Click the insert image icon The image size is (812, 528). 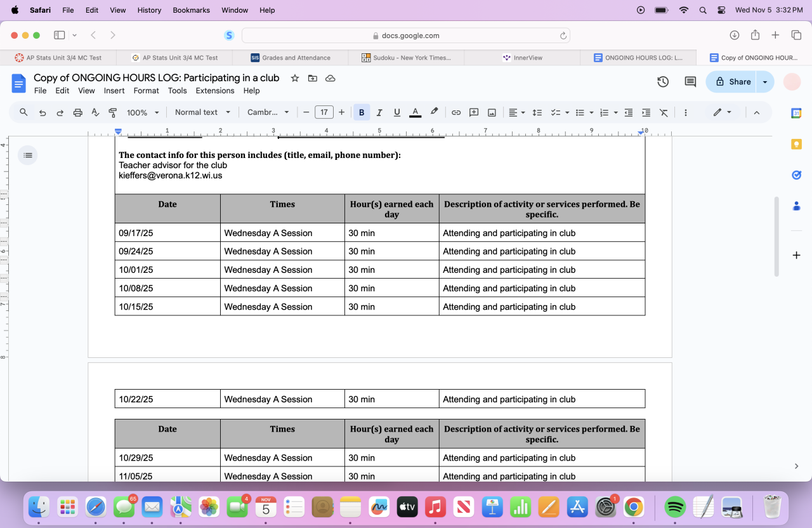tap(492, 112)
